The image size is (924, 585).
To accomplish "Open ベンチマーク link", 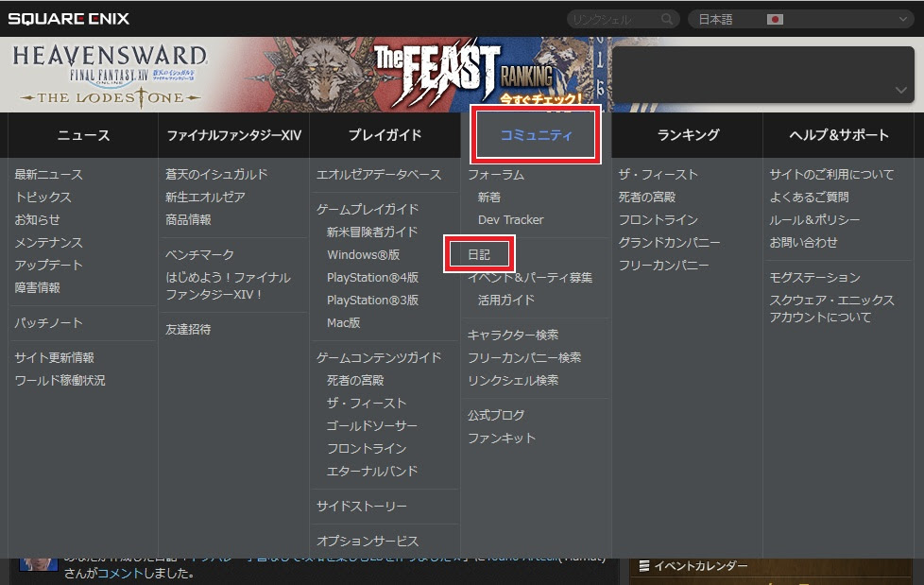I will click(199, 255).
